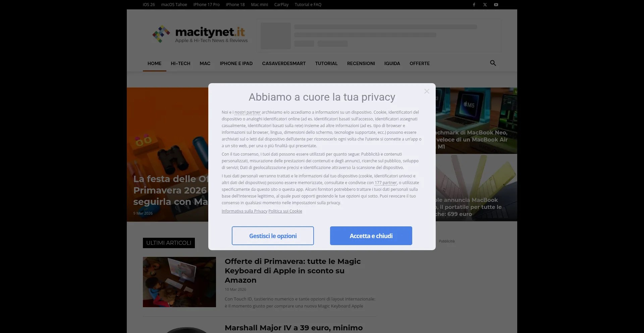Open the YouTube icon in top bar
Viewport: 644px width, 333px height.
496,5
